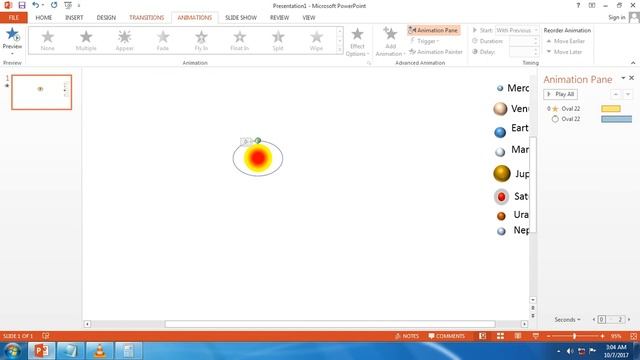Select the None animation effect
The height and width of the screenshot is (360, 640).
(x=47, y=40)
